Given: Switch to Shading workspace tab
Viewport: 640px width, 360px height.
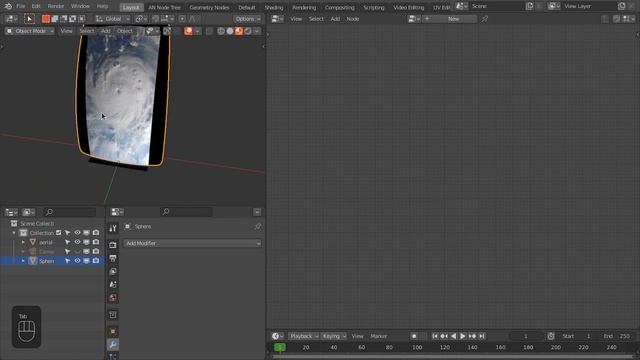Looking at the screenshot, I should tap(274, 7).
